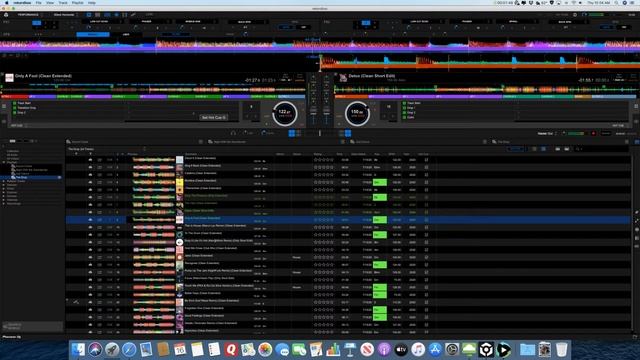Image resolution: width=640 pixels, height=360 pixels.
Task: Select Collection in the tree
Action: (x=12, y=151)
